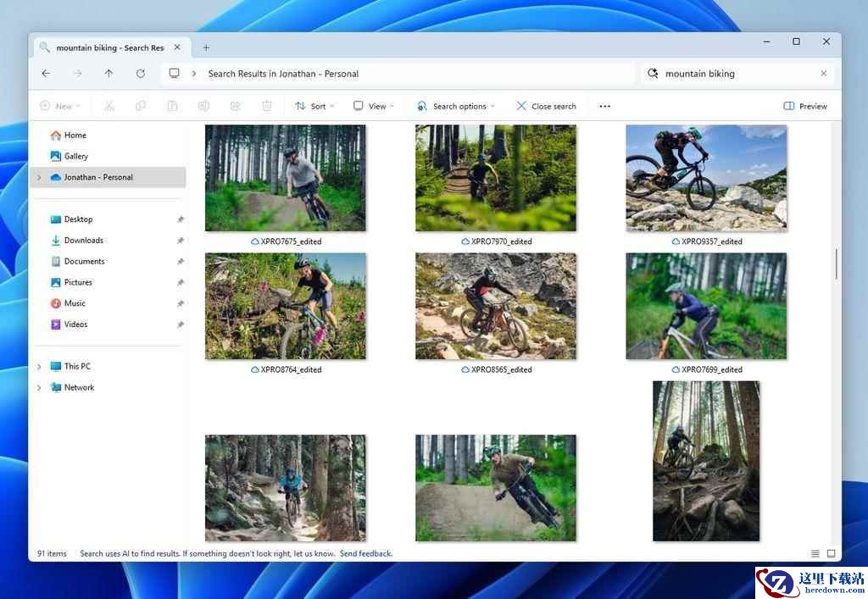This screenshot has height=599, width=868.
Task: Open the See more ellipsis menu
Action: (605, 106)
